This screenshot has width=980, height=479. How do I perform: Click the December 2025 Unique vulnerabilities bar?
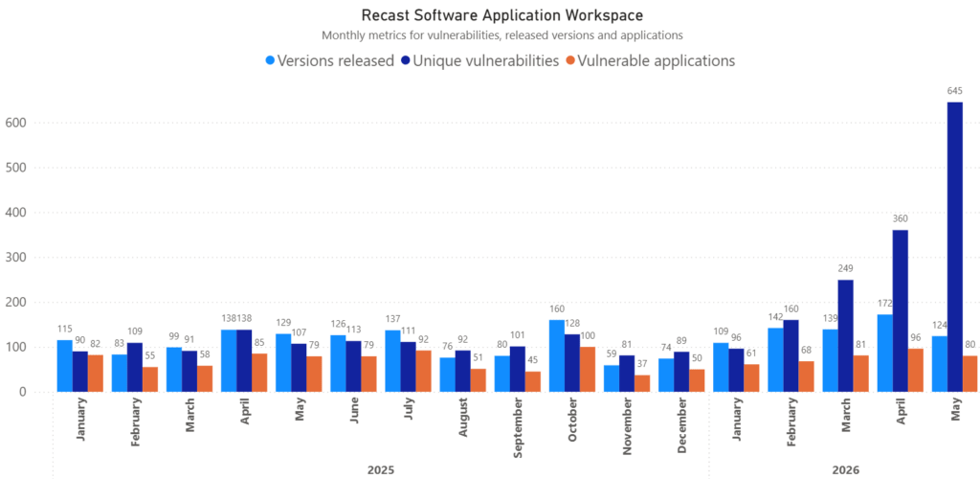681,372
